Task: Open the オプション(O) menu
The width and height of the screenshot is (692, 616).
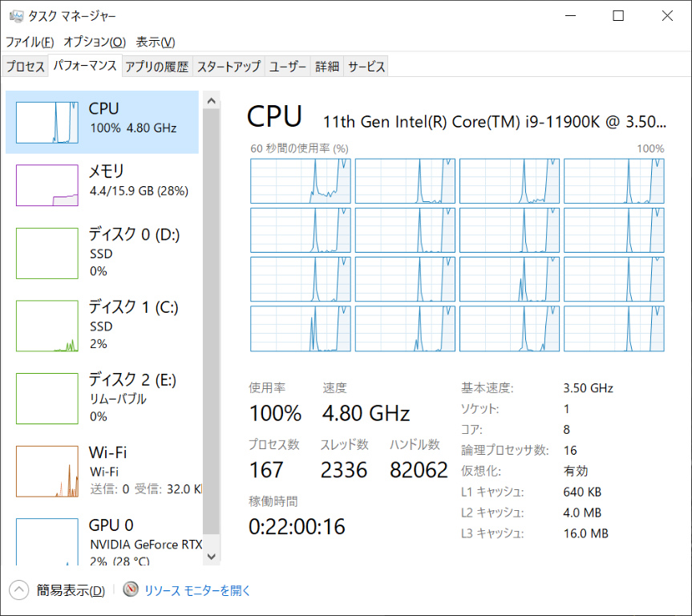Action: tap(95, 42)
